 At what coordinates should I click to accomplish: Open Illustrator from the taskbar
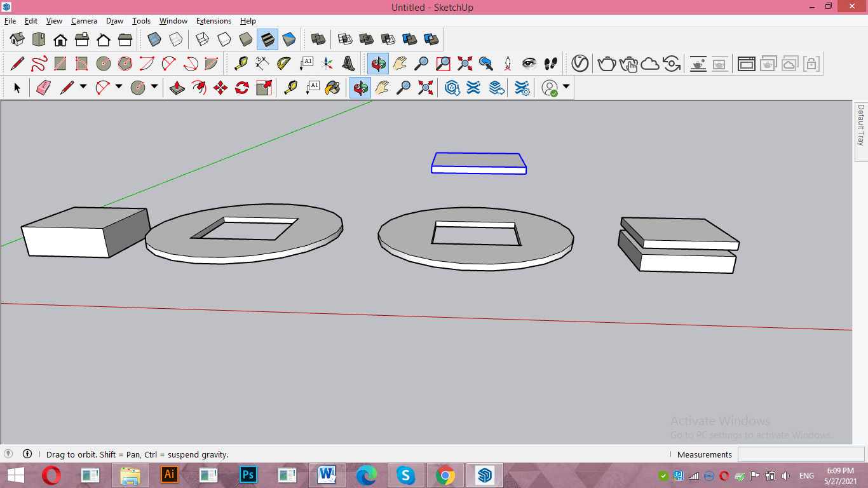click(170, 475)
